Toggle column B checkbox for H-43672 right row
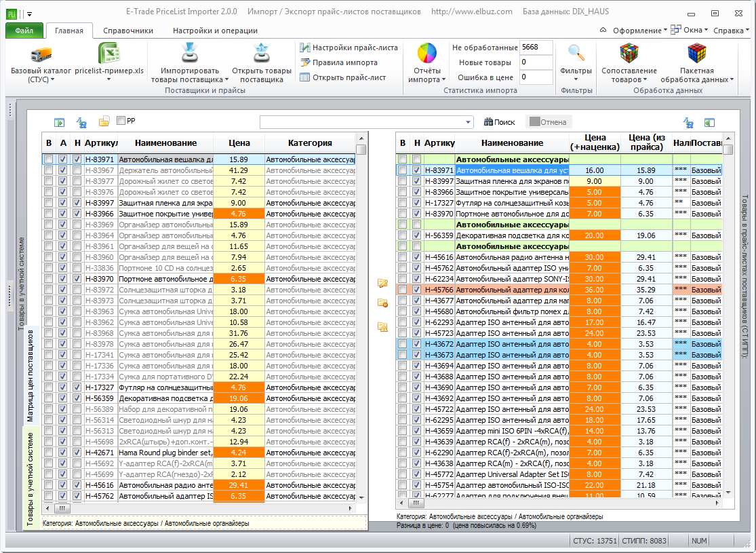 tap(402, 344)
